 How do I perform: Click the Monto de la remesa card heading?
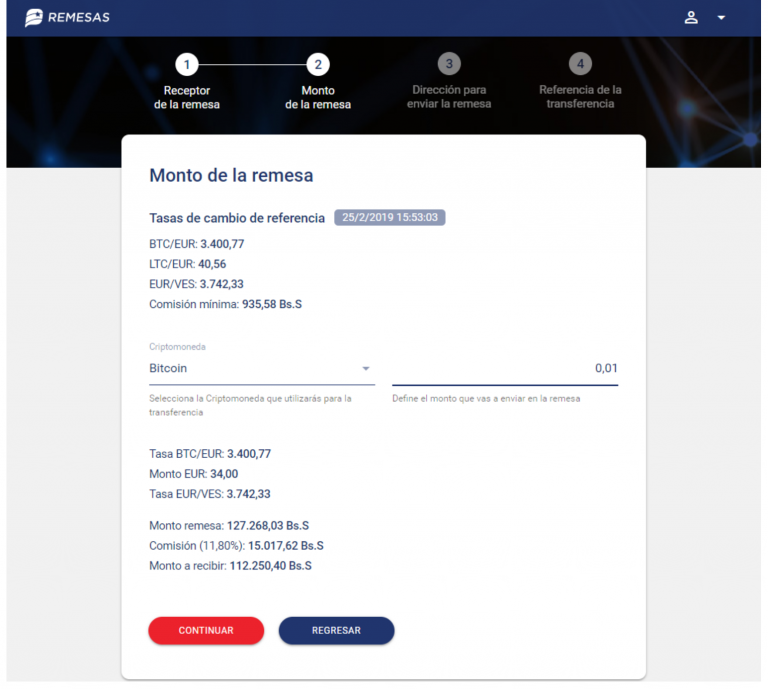coord(231,176)
